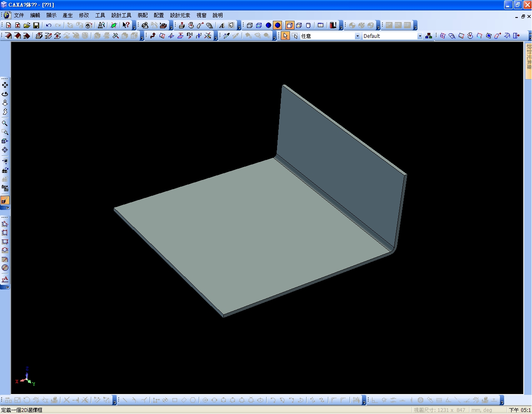Click the camera save view icon
Screen dimensions: 532x414
(x=5, y=170)
